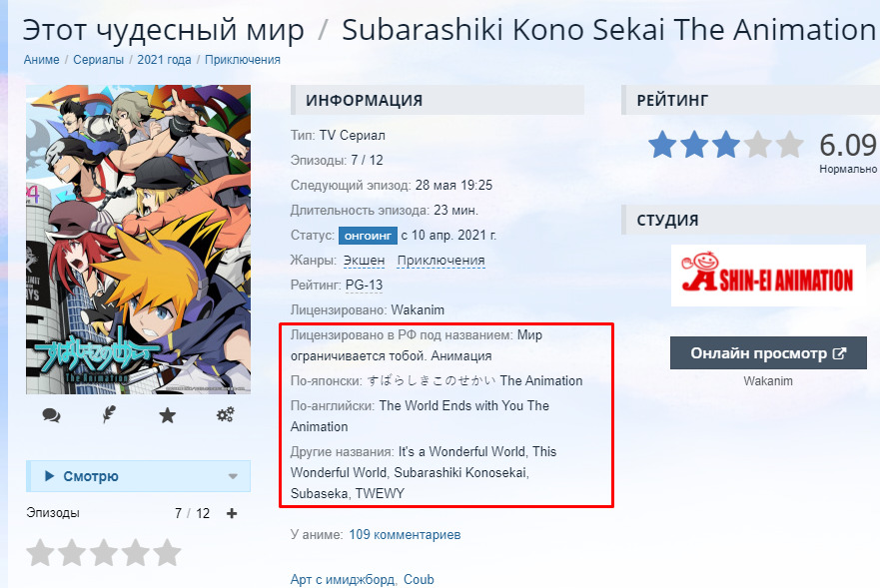
Task: Open the Аниме breadcrumb link
Action: pyautogui.click(x=41, y=60)
